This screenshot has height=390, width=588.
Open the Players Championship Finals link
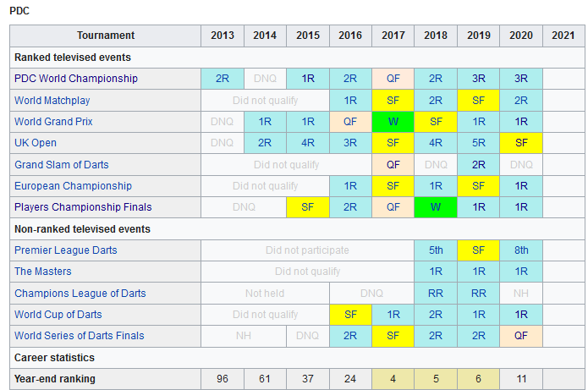[x=83, y=207]
